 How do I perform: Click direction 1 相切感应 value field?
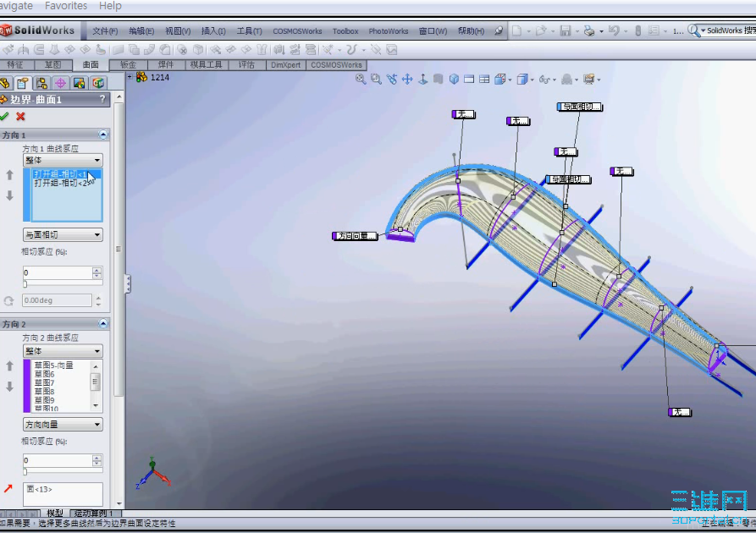58,272
